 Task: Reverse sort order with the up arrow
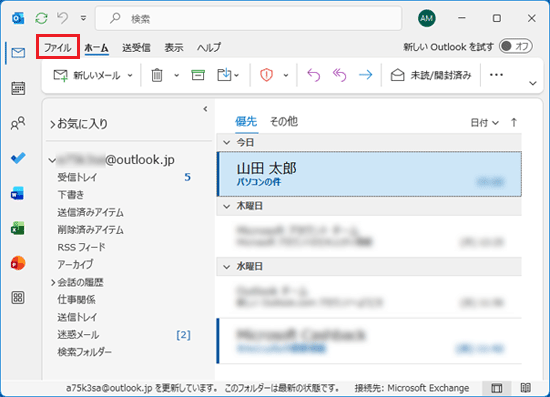coord(514,122)
